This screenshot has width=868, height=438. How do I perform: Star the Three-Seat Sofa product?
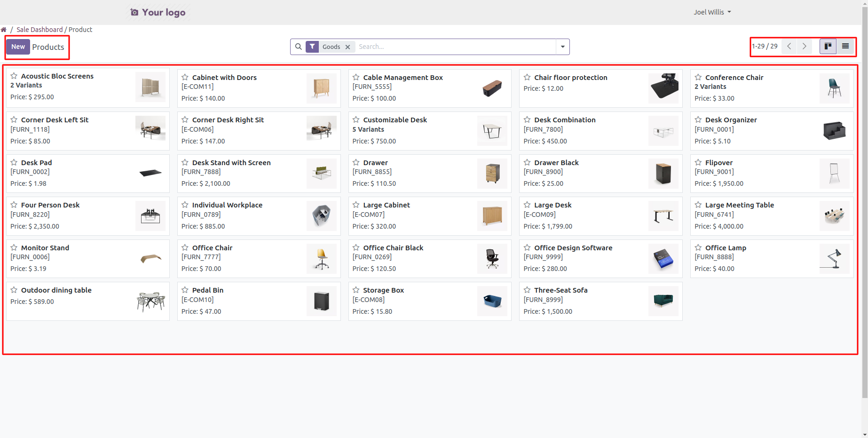[x=527, y=290]
